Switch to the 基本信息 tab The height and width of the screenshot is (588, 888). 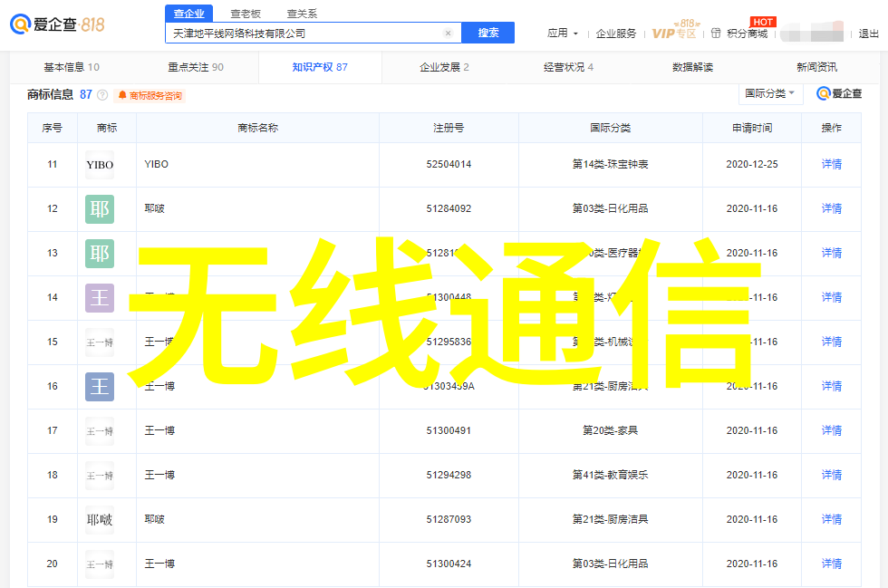click(72, 67)
